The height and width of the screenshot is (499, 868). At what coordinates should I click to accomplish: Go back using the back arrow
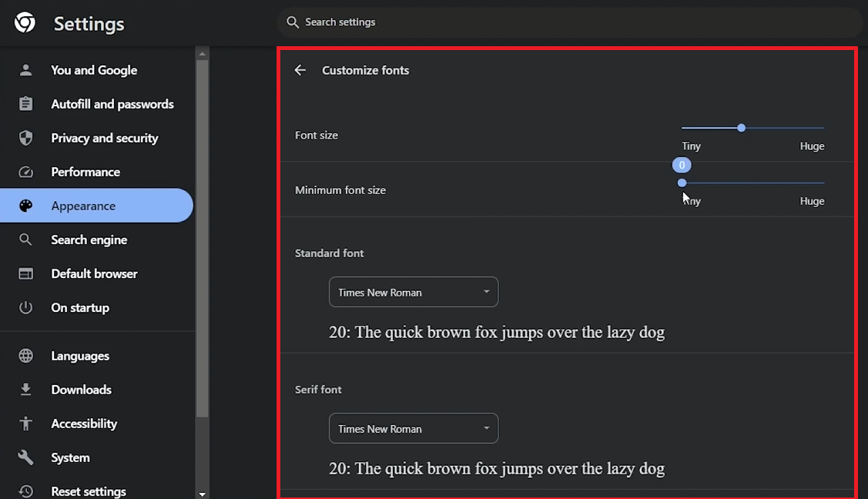point(300,70)
